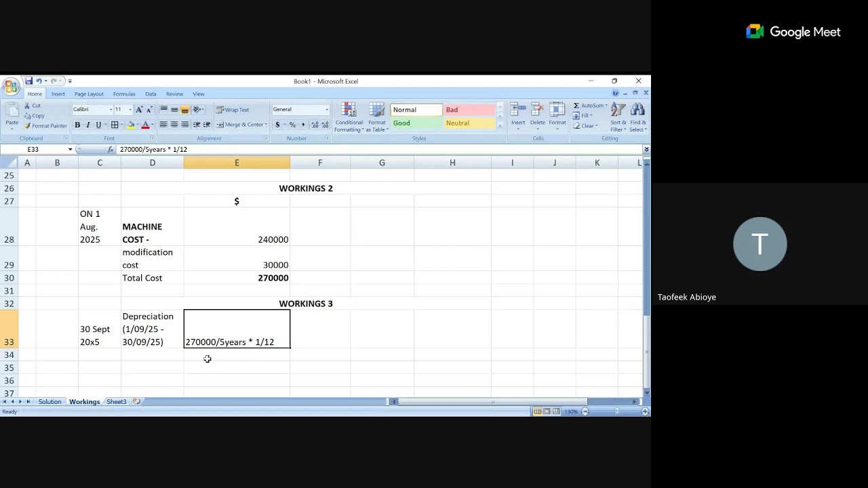Activate the Format Painter
The image size is (868, 488).
tap(45, 126)
